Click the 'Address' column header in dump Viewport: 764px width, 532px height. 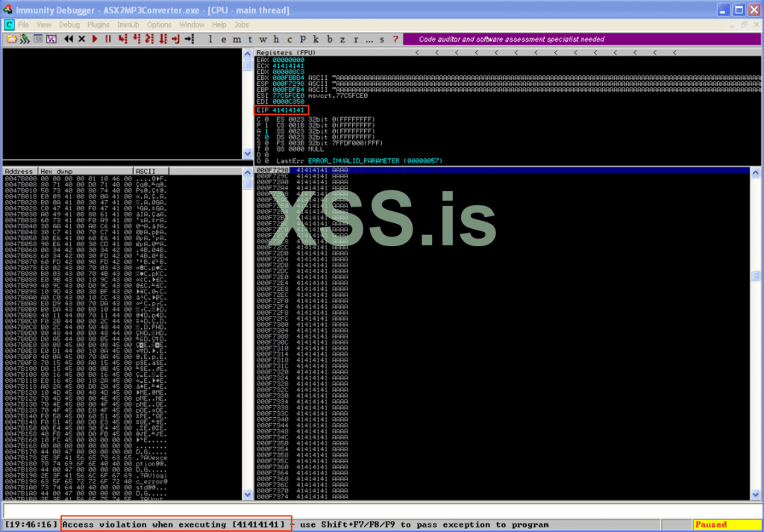(20, 171)
